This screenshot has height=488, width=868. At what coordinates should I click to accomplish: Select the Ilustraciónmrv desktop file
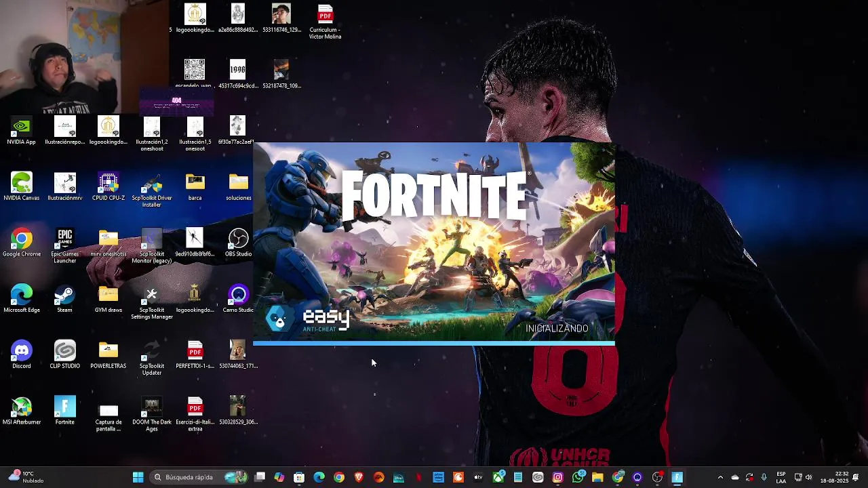[64, 187]
